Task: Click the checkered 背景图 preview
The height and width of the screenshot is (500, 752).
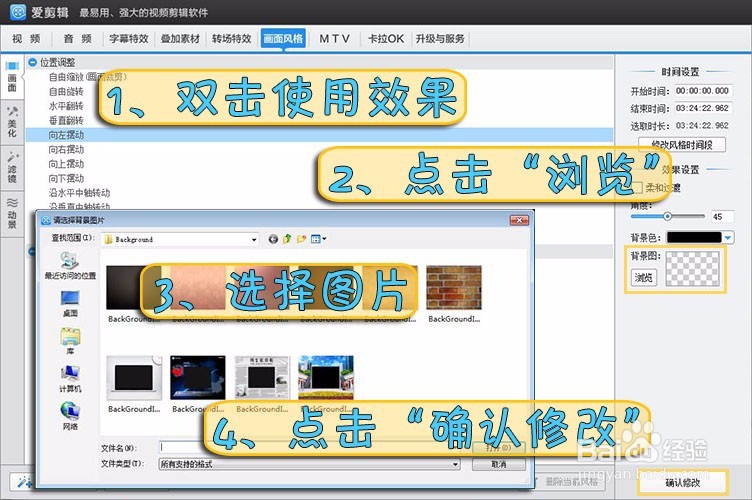Action: coord(693,269)
